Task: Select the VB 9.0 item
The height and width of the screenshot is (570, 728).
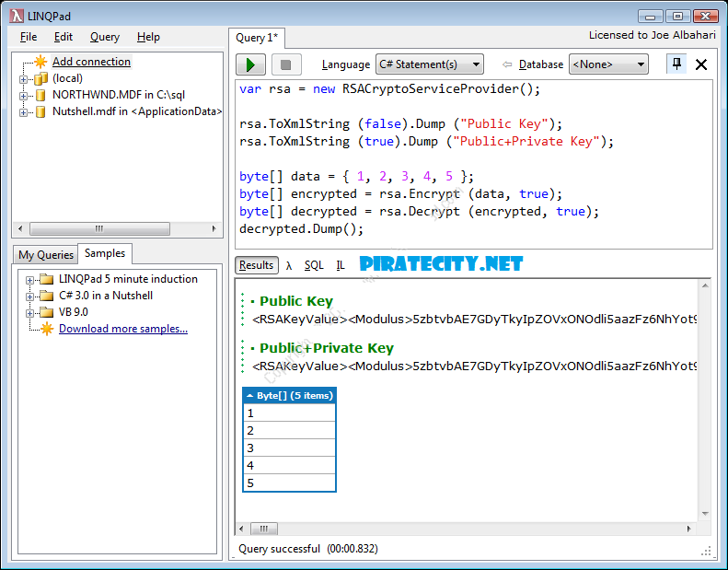Action: [74, 312]
